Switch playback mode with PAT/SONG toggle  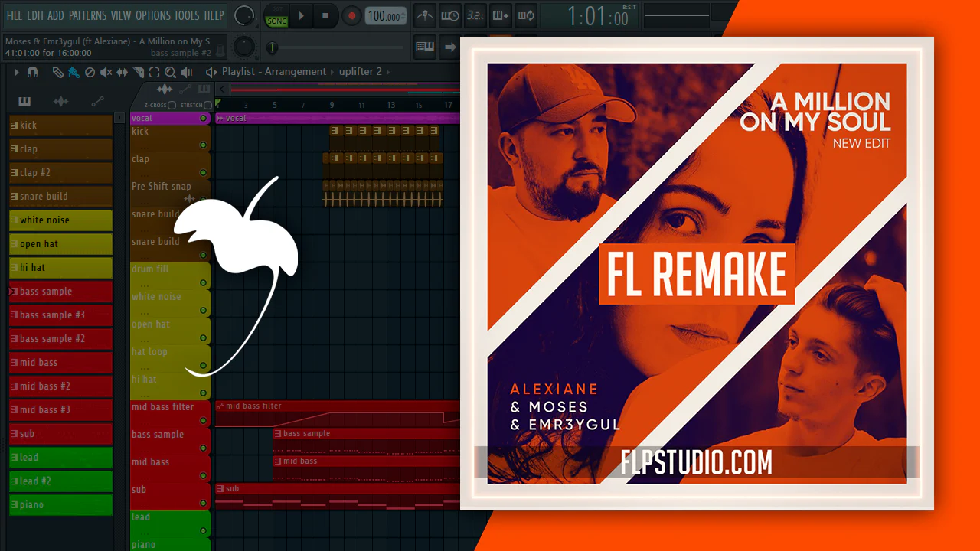point(276,15)
